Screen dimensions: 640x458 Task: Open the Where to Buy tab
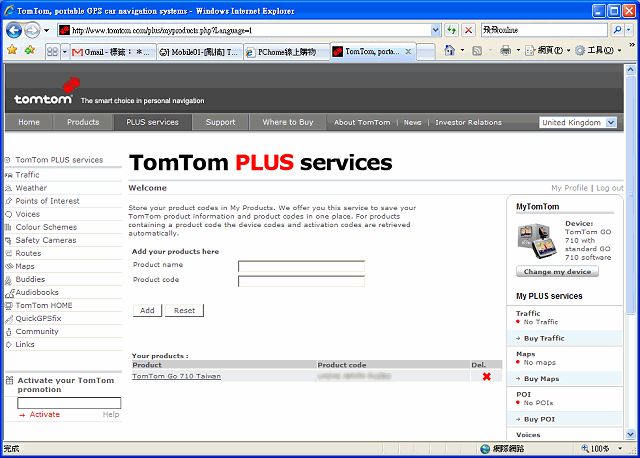(x=287, y=122)
